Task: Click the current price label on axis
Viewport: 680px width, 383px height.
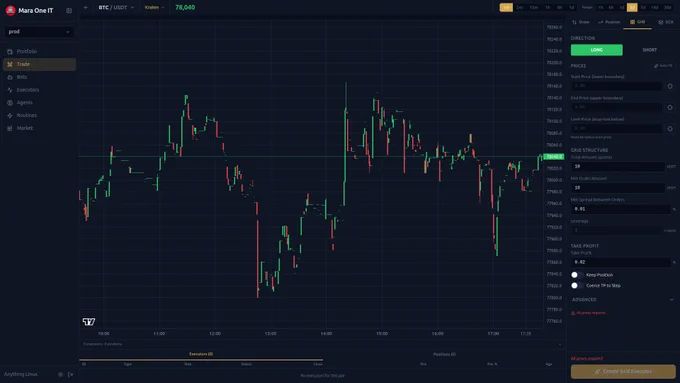Action: [553, 157]
